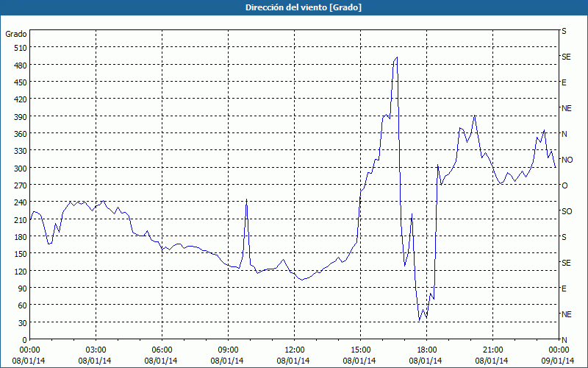Select the 'E' compass label at 90 degrees

coord(564,289)
